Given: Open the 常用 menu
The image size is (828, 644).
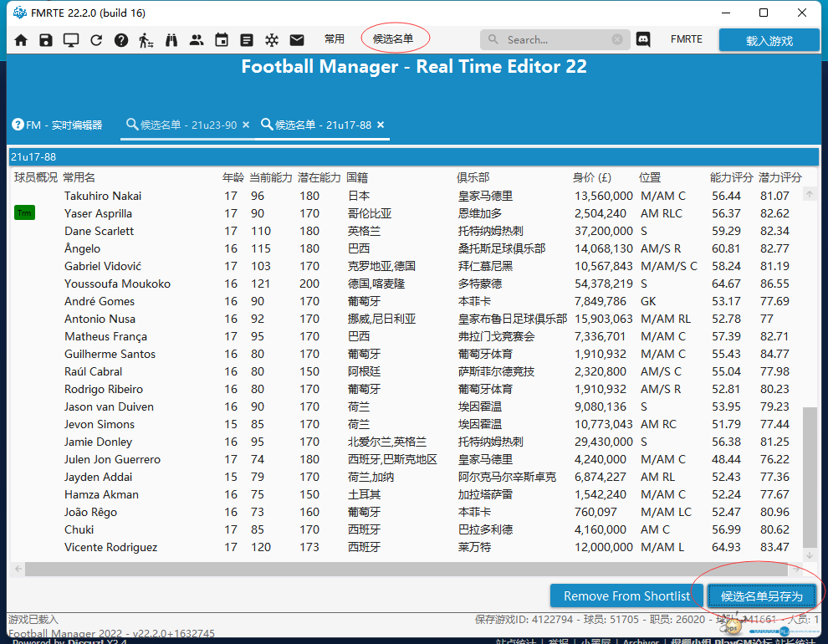Looking at the screenshot, I should 335,39.
